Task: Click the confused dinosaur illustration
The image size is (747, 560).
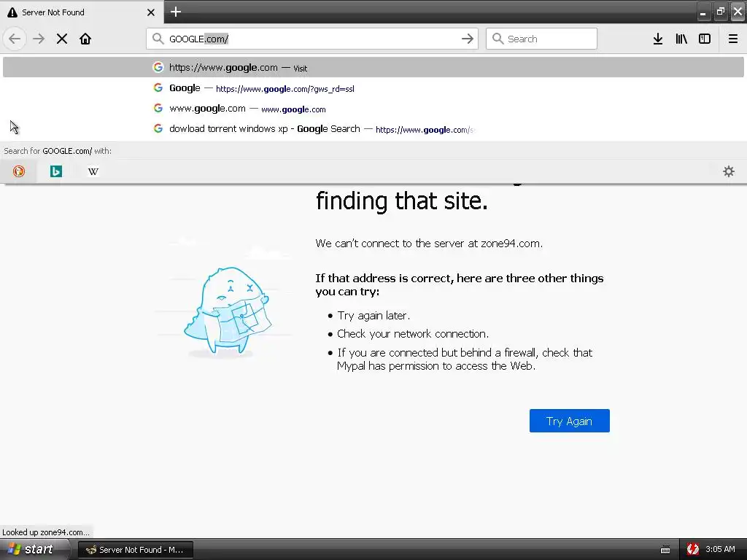Action: (x=228, y=312)
